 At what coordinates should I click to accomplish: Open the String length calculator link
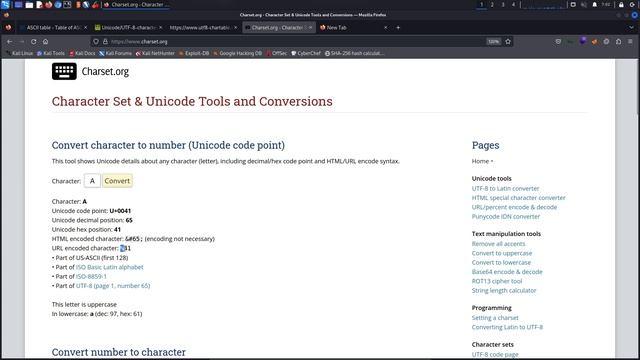pos(504,291)
